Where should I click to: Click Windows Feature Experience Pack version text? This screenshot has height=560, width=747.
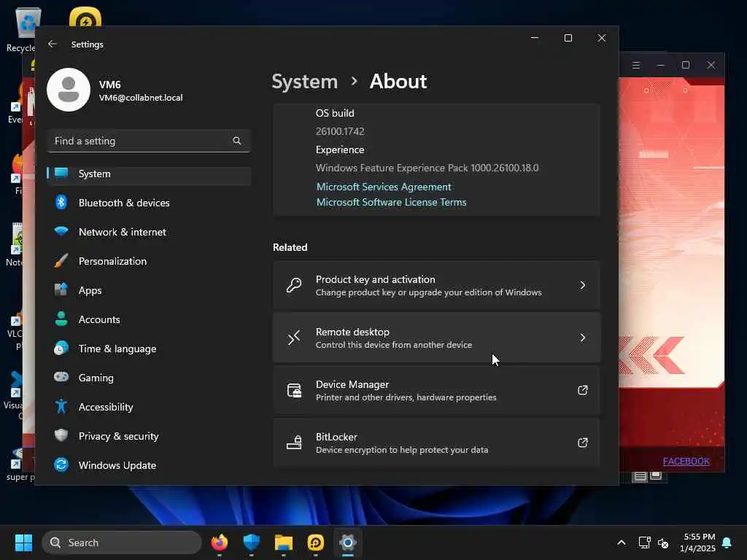(x=427, y=168)
